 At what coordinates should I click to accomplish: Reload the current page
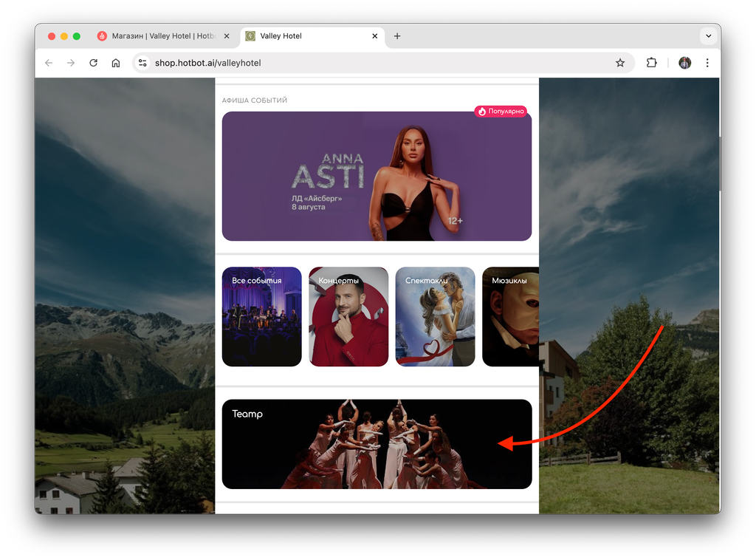94,63
